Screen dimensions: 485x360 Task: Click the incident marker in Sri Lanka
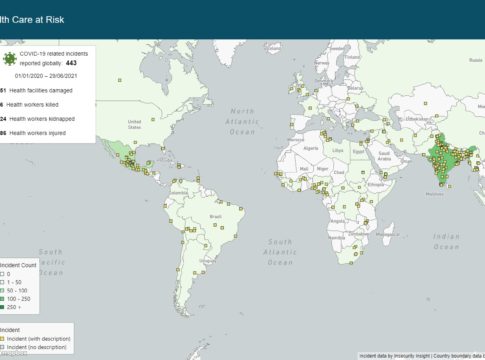point(449,186)
